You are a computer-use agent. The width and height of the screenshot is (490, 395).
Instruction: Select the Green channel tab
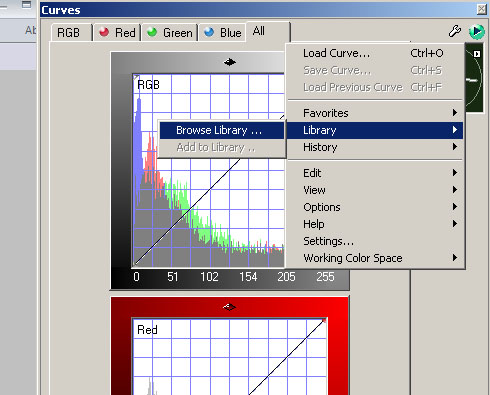(170, 33)
